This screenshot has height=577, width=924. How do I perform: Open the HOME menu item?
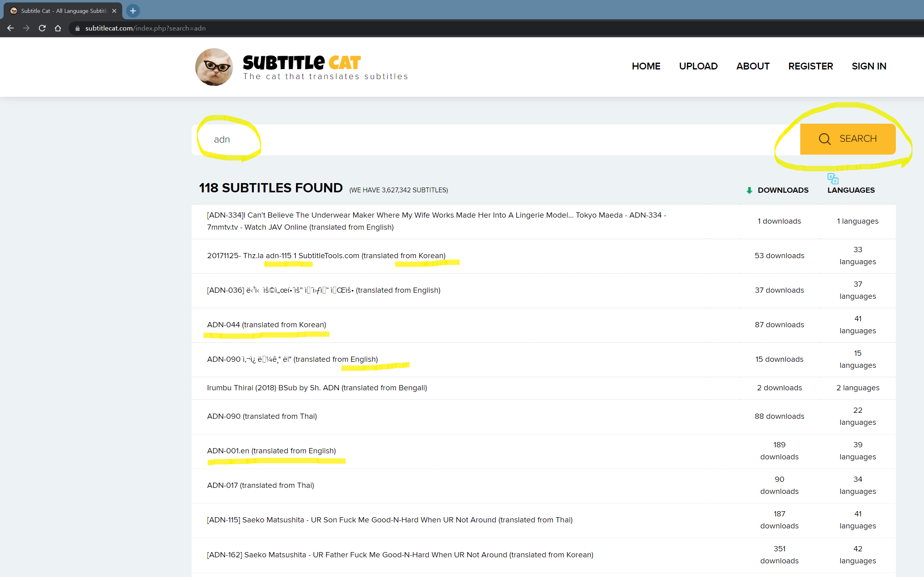pos(646,66)
